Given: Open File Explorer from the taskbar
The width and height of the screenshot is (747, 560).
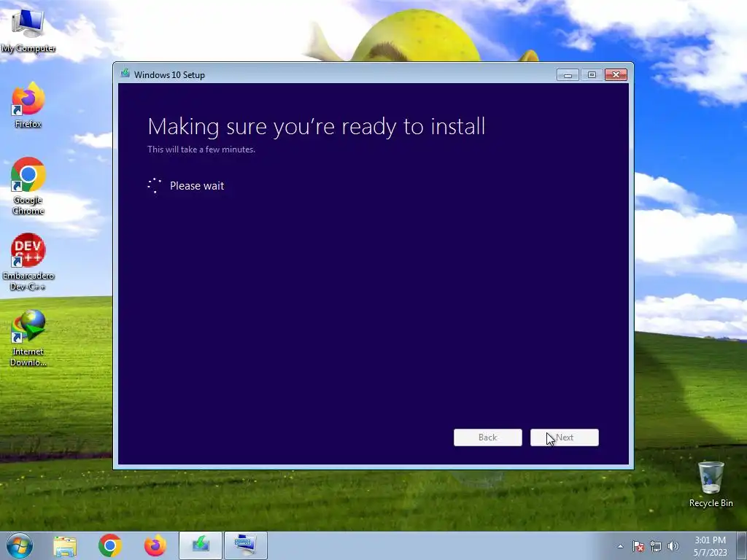Looking at the screenshot, I should click(x=65, y=545).
